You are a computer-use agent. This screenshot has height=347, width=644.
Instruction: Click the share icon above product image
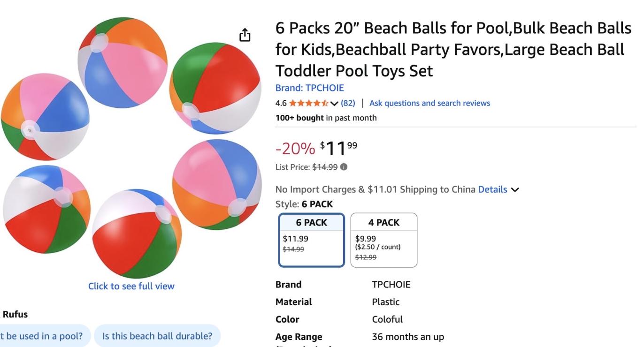click(245, 35)
